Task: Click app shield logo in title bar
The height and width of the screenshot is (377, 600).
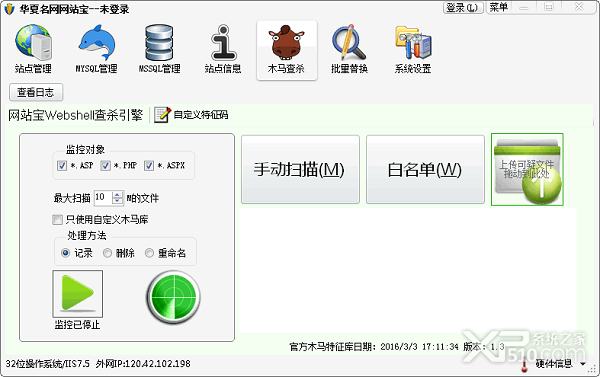Action: coord(10,8)
